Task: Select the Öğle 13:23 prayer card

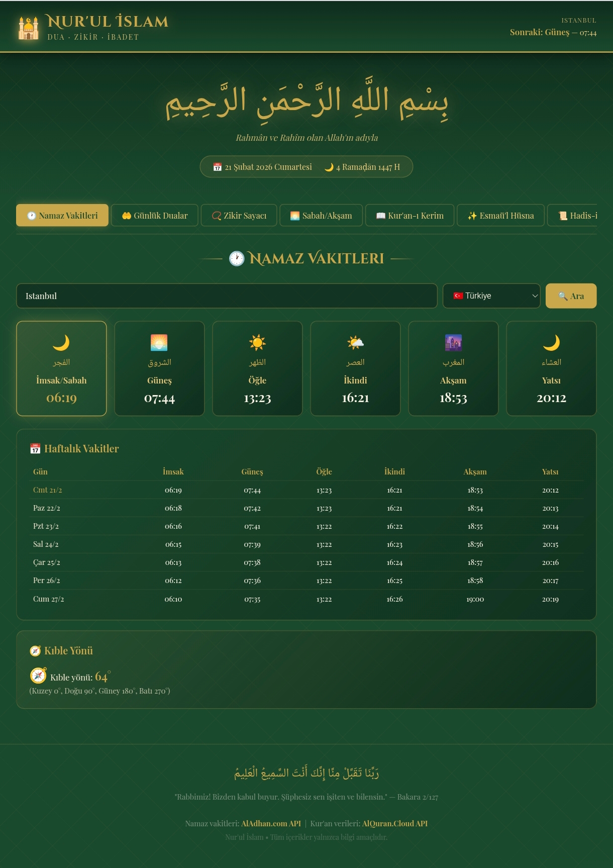Action: 257,368
